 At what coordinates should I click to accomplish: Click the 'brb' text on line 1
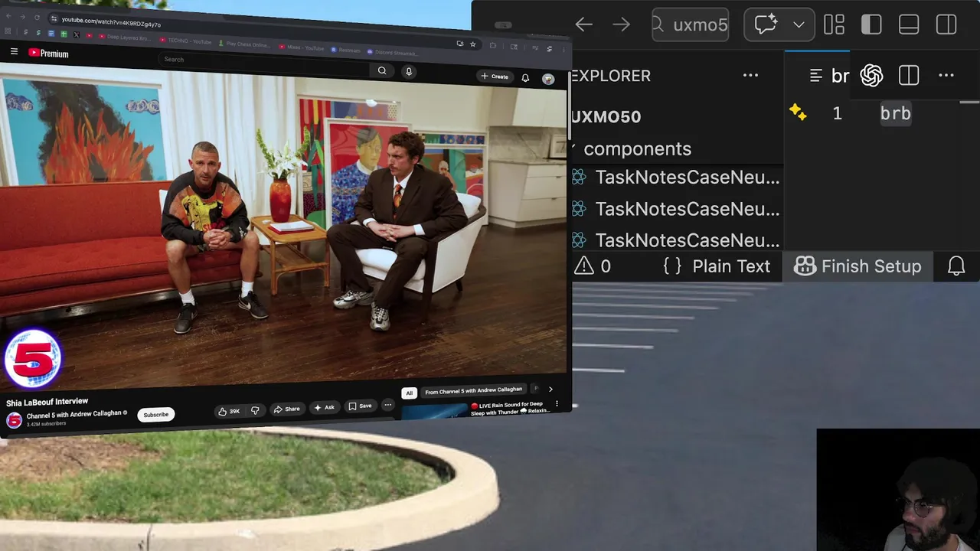[895, 113]
